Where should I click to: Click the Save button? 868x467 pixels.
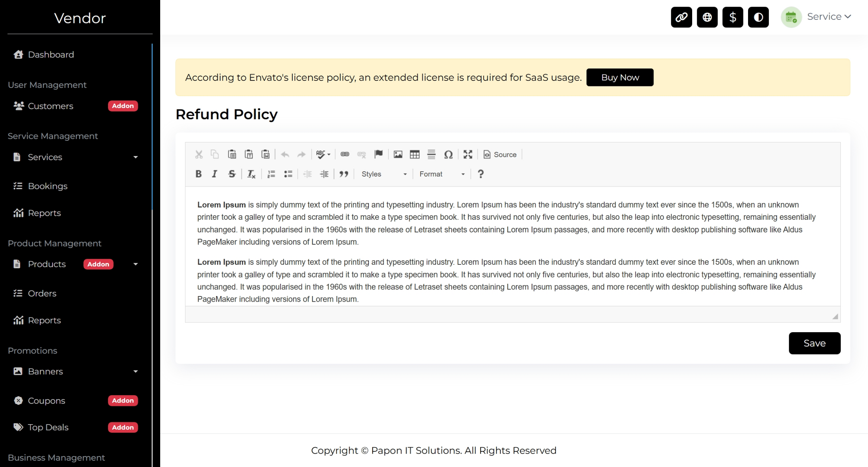pyautogui.click(x=814, y=343)
